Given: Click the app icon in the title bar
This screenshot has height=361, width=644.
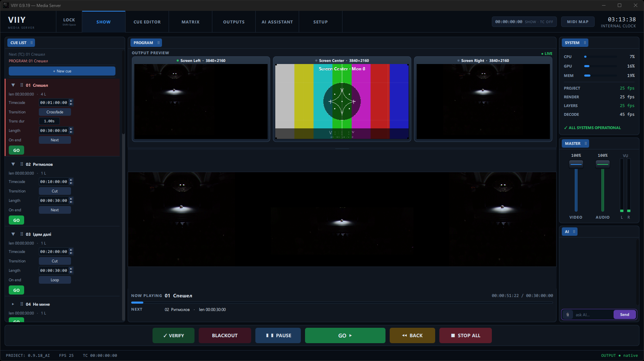Looking at the screenshot, I should (x=6, y=5).
